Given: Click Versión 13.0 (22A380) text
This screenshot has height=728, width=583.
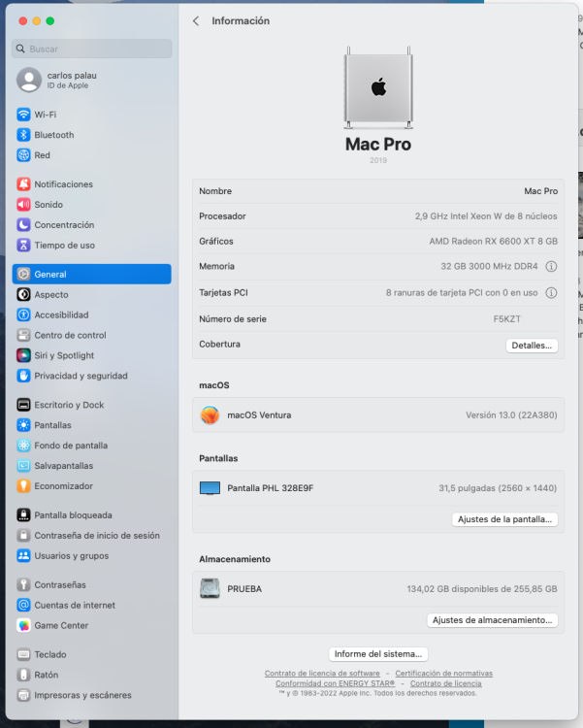Looking at the screenshot, I should pos(511,415).
